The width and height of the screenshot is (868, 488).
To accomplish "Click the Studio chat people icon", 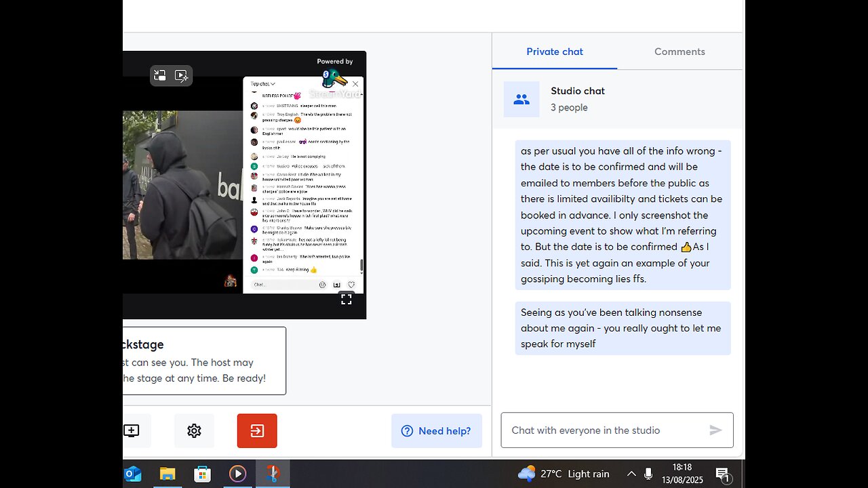I will pyautogui.click(x=521, y=99).
